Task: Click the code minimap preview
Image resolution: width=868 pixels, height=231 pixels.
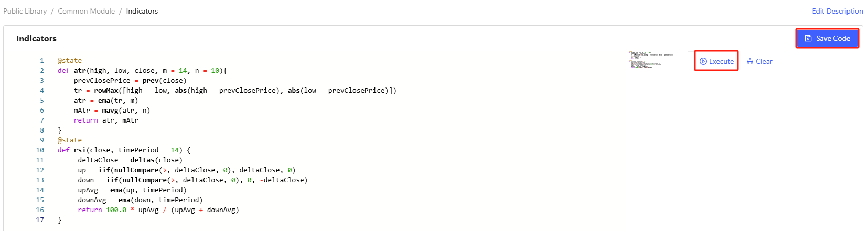Action: pyautogui.click(x=650, y=60)
